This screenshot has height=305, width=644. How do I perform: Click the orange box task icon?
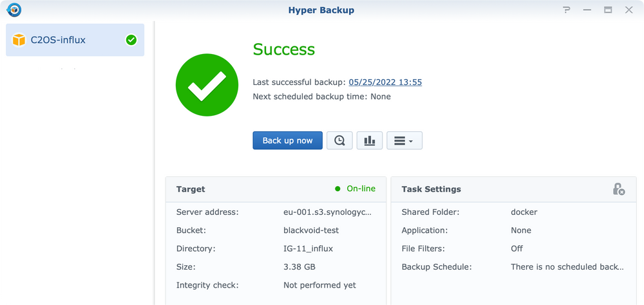coord(19,40)
